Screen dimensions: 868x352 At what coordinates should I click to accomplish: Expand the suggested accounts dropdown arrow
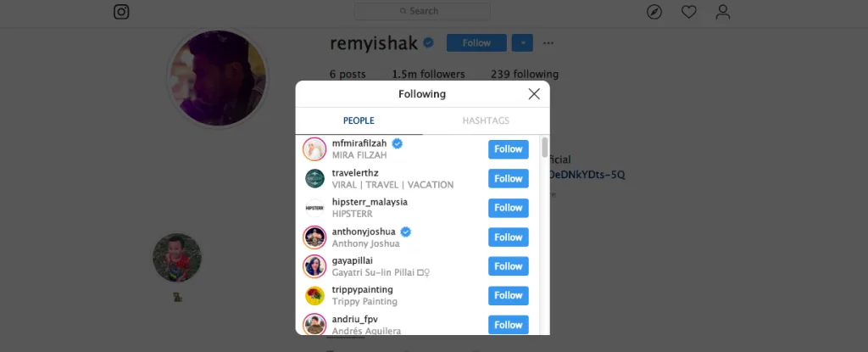pyautogui.click(x=522, y=42)
